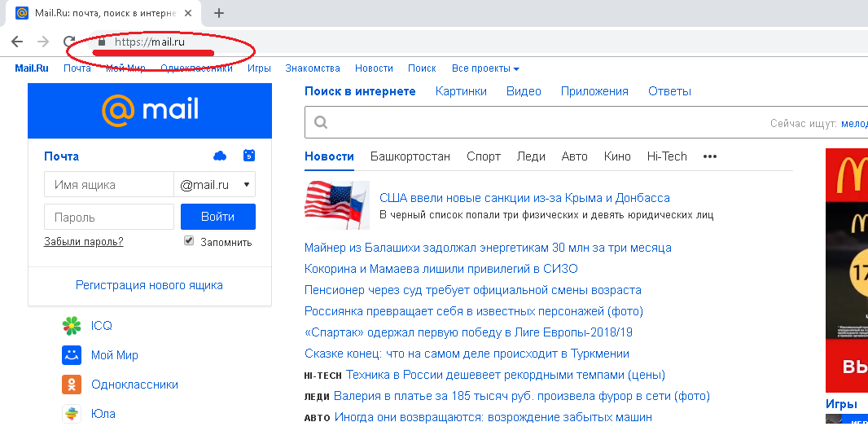The height and width of the screenshot is (444, 868).
Task: Open the Юла service icon
Action: click(72, 414)
